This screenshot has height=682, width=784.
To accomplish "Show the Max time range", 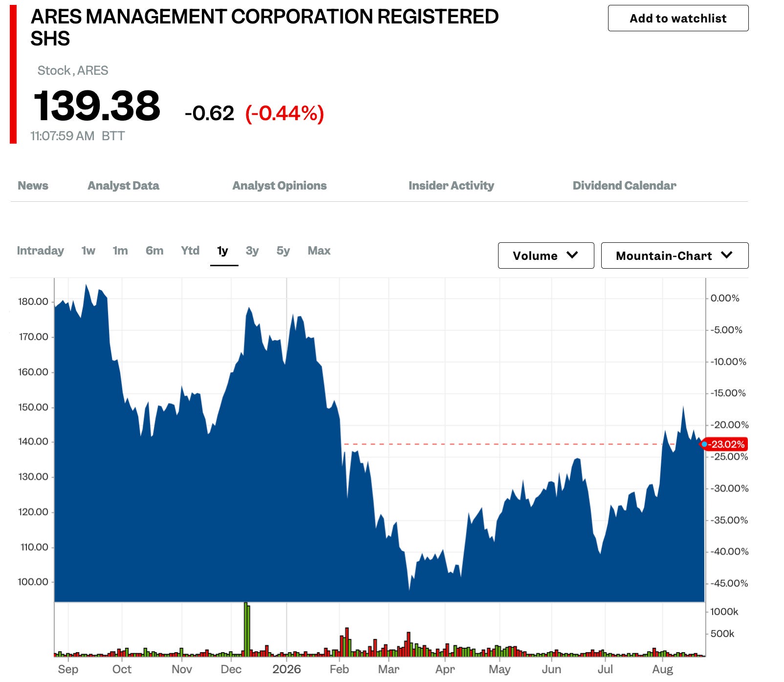I will click(319, 251).
